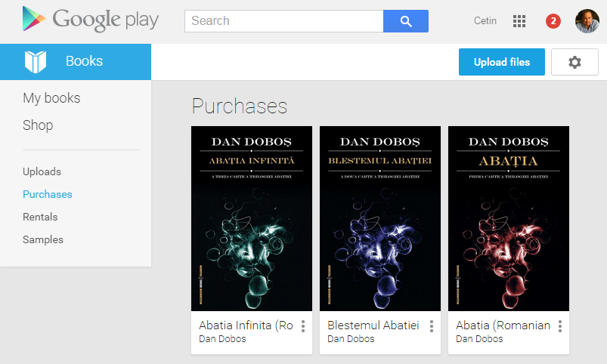Image resolution: width=607 pixels, height=364 pixels.
Task: Select Books section header
Action: (76, 62)
